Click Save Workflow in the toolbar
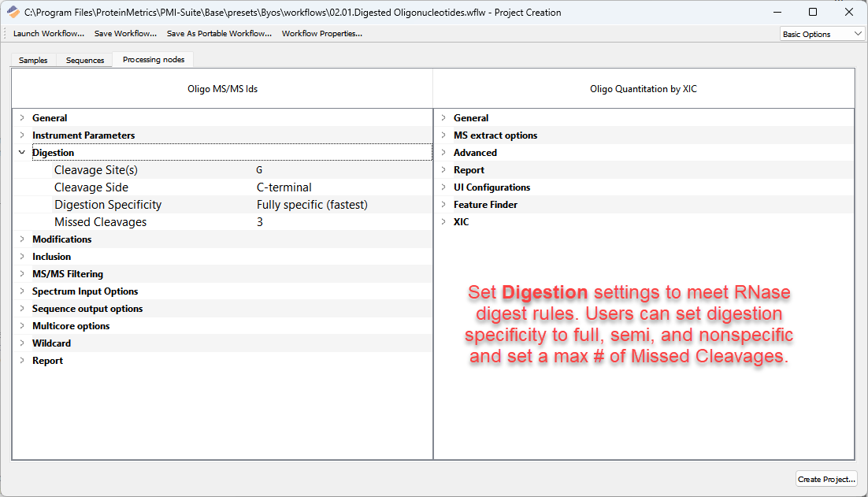 125,34
